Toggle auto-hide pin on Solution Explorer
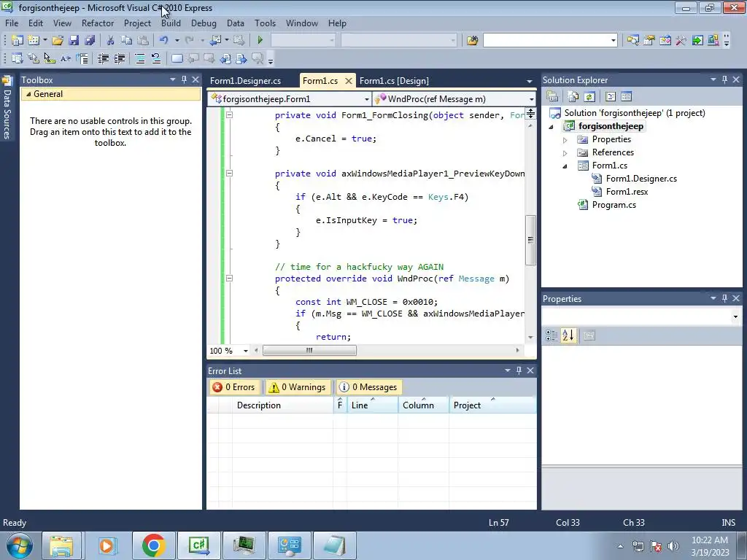This screenshot has height=560, width=747. pos(724,79)
